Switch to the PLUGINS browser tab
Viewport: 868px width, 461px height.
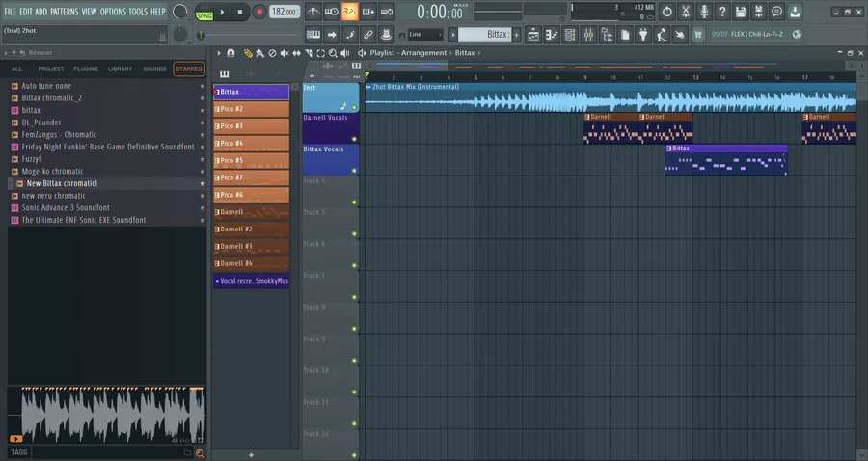[86, 69]
